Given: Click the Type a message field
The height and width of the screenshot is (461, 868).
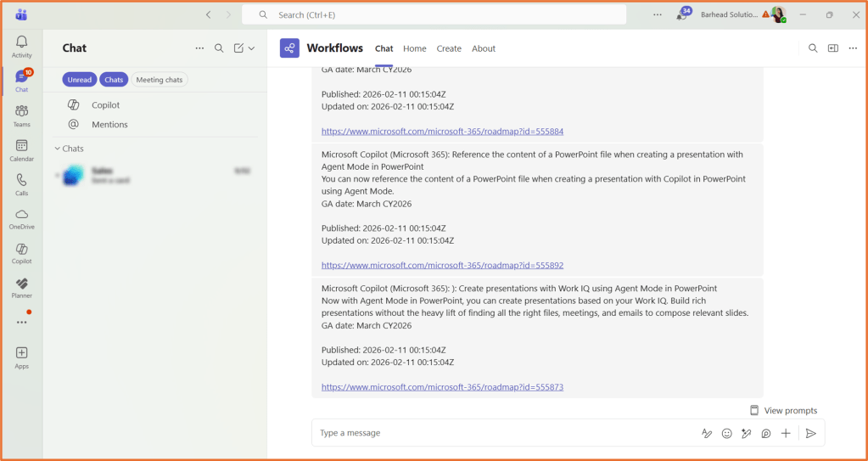Looking at the screenshot, I should (501, 433).
